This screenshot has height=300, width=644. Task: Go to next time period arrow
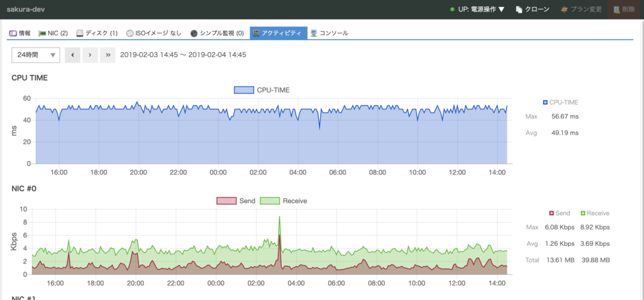click(x=90, y=55)
